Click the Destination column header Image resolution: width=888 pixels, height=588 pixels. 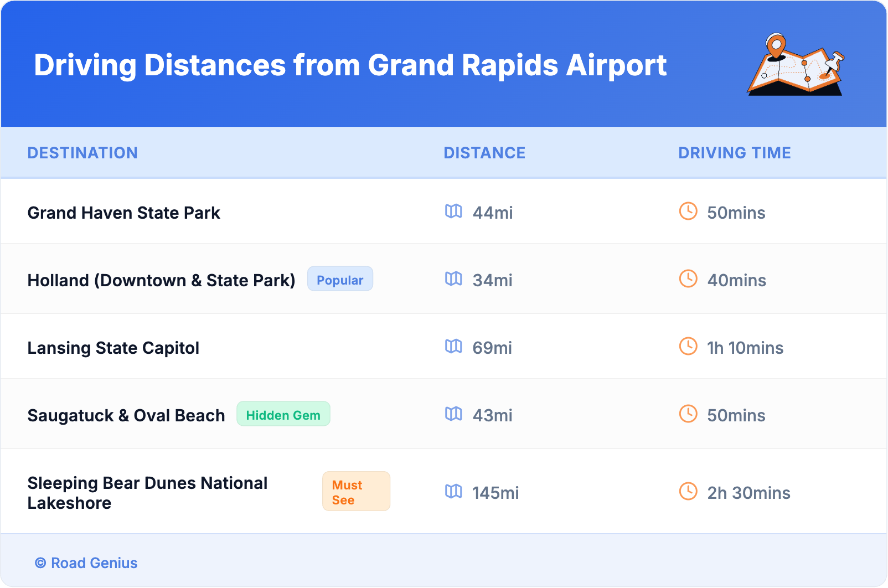coord(82,153)
